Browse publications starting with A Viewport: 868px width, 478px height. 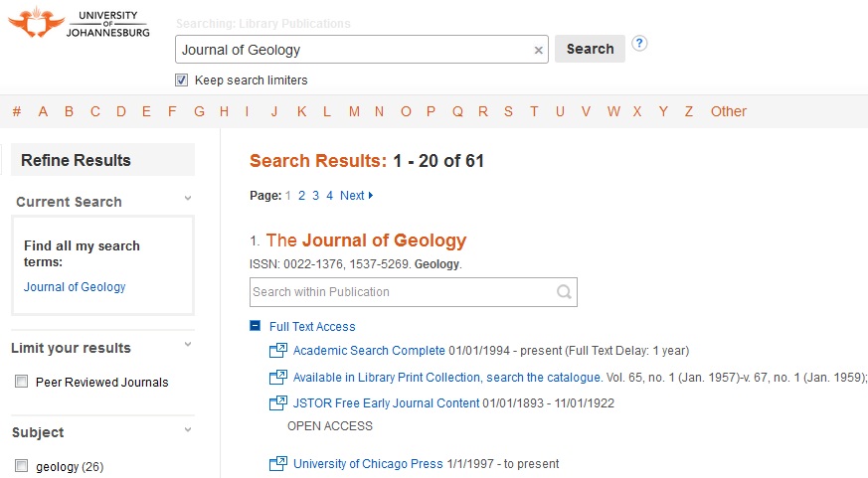[43, 111]
